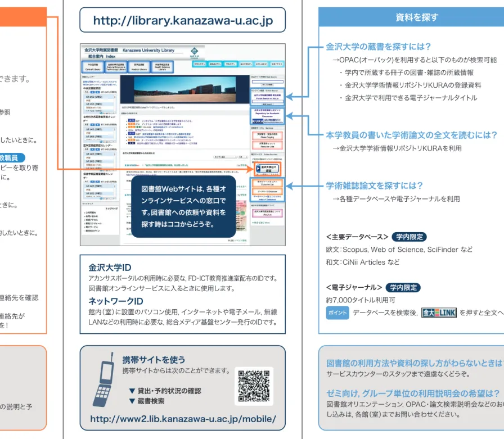
Task: Click the E-Journal List button
Action: pyautogui.click(x=267, y=183)
